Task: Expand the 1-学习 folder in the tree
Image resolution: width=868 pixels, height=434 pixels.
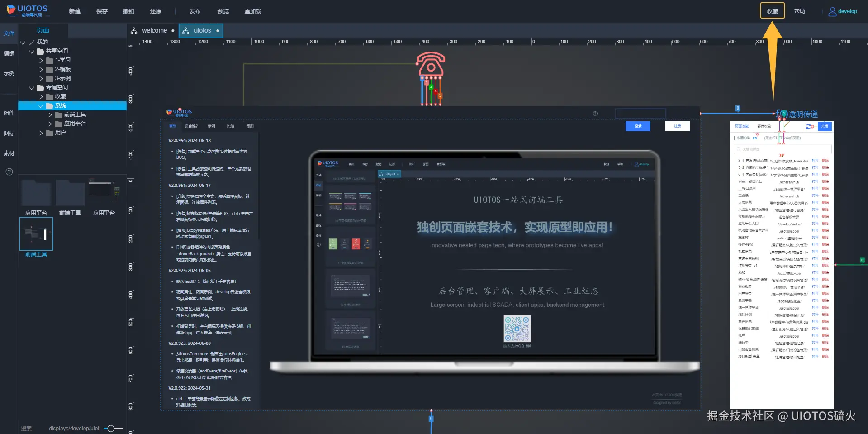Action: 41,60
